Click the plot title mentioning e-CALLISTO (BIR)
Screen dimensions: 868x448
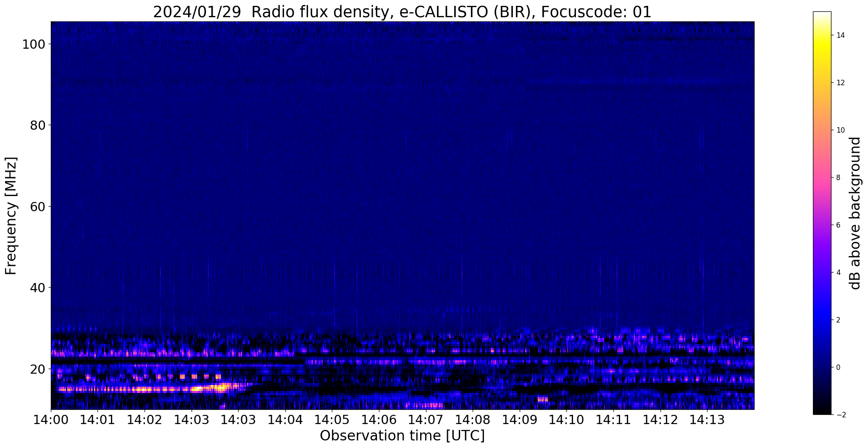point(402,12)
